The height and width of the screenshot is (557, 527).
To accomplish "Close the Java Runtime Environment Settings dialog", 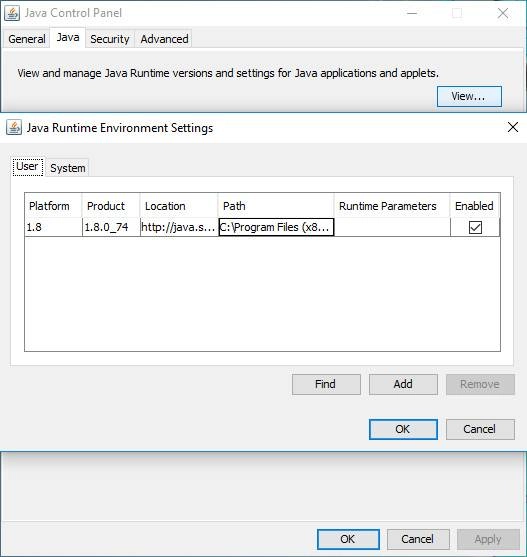I will [x=513, y=127].
